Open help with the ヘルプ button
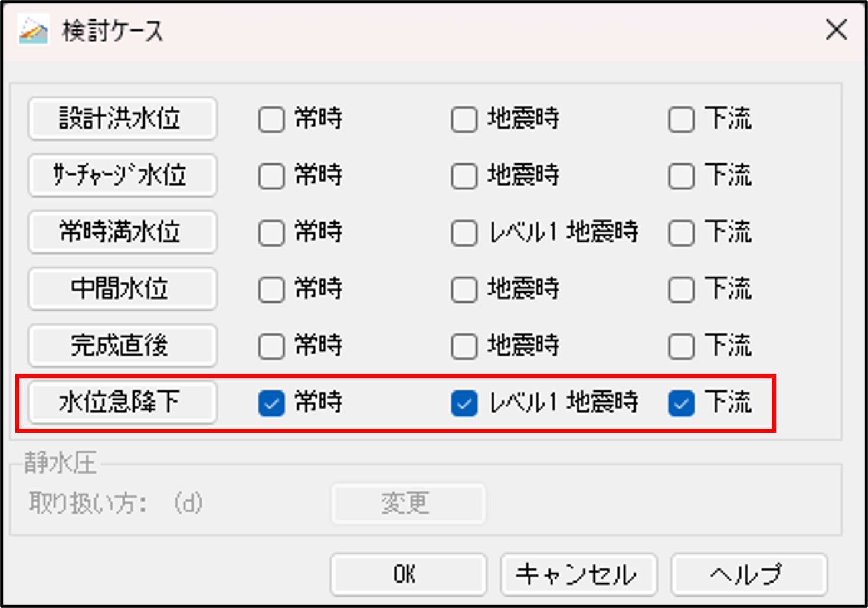Screen dimensions: 868x608 [x=749, y=574]
